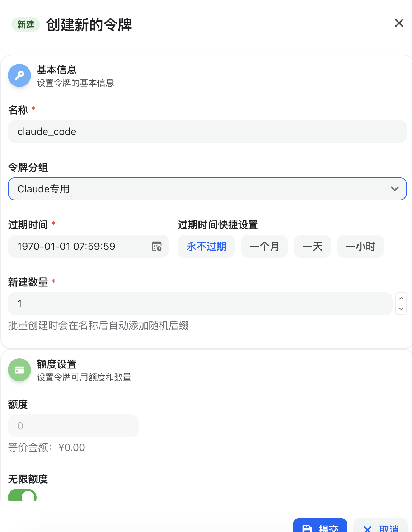The width and height of the screenshot is (412, 532).
Task: Select the 一天 expiry shortcut
Action: [x=312, y=246]
